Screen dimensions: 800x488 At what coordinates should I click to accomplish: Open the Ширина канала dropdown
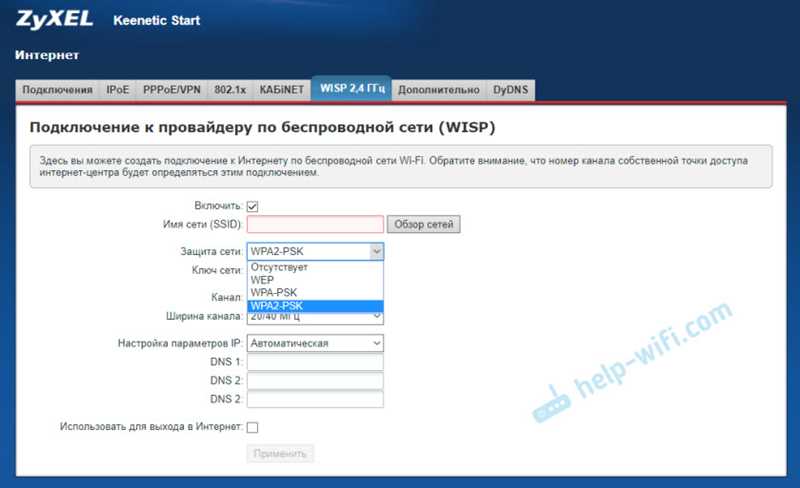tap(315, 318)
